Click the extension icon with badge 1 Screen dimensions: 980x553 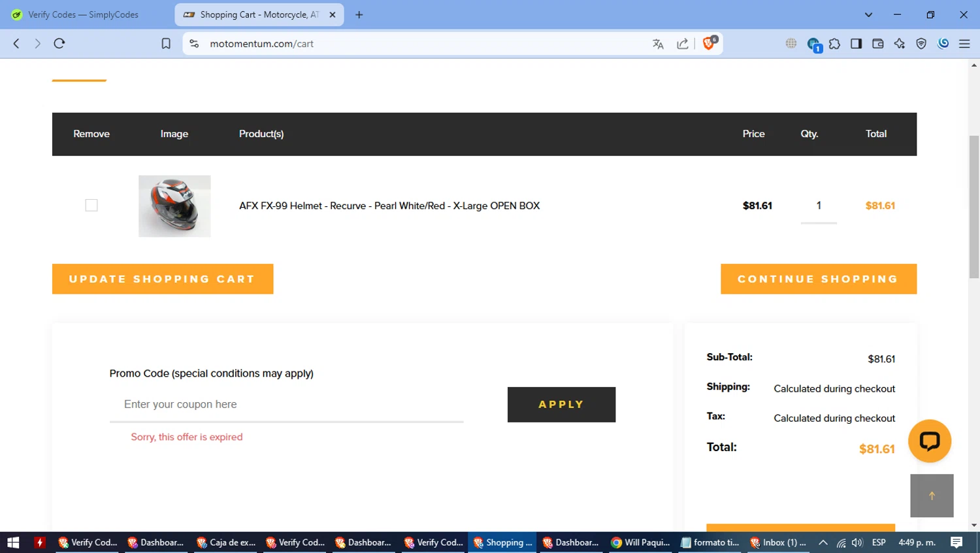813,44
